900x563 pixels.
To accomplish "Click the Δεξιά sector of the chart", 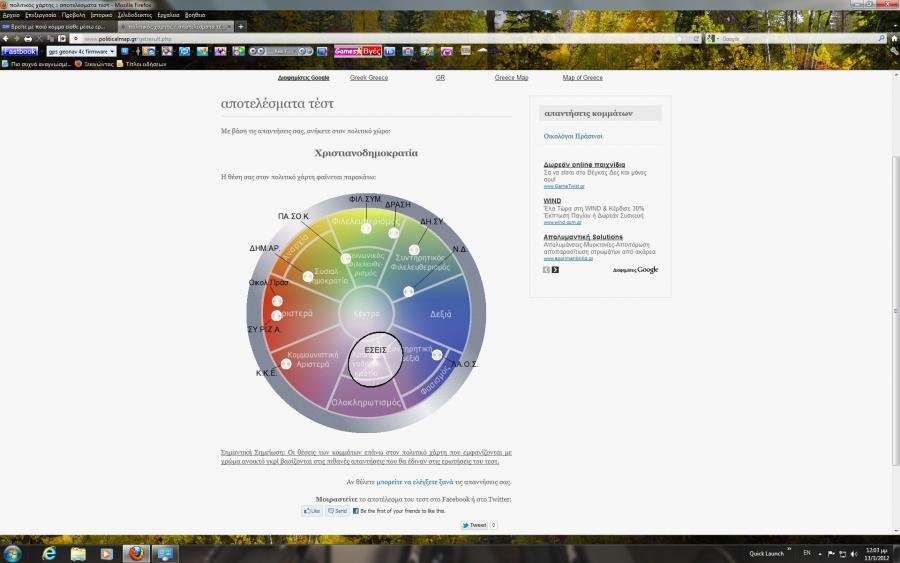I will pyautogui.click(x=440, y=314).
